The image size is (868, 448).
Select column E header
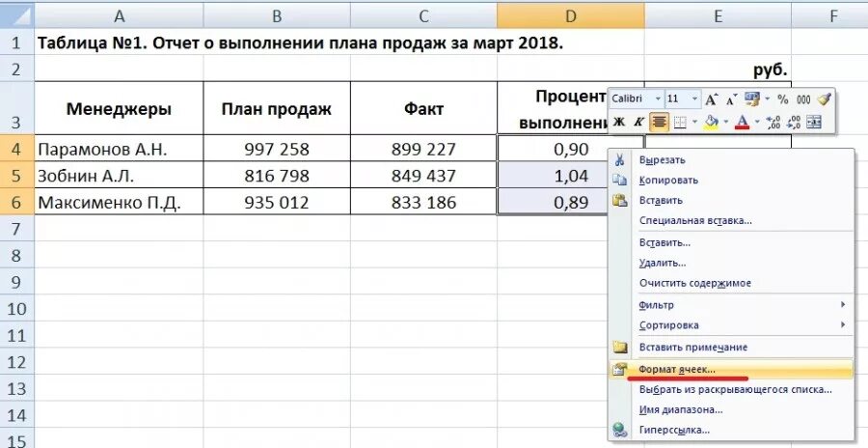click(x=718, y=16)
